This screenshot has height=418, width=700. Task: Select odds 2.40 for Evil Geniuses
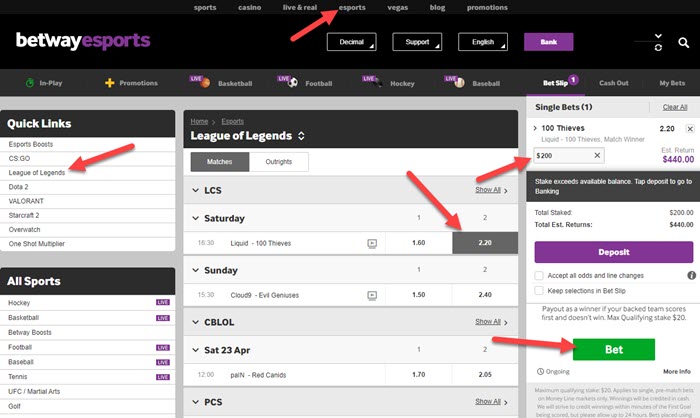point(485,295)
